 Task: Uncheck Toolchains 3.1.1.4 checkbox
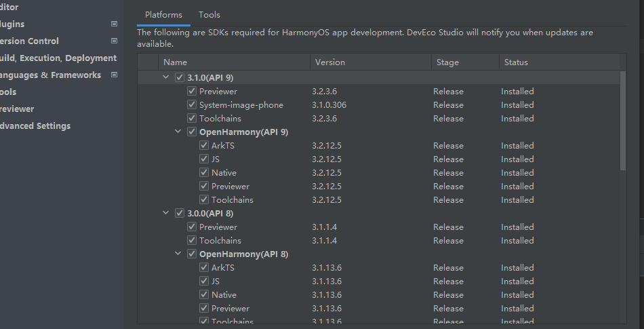pos(192,240)
